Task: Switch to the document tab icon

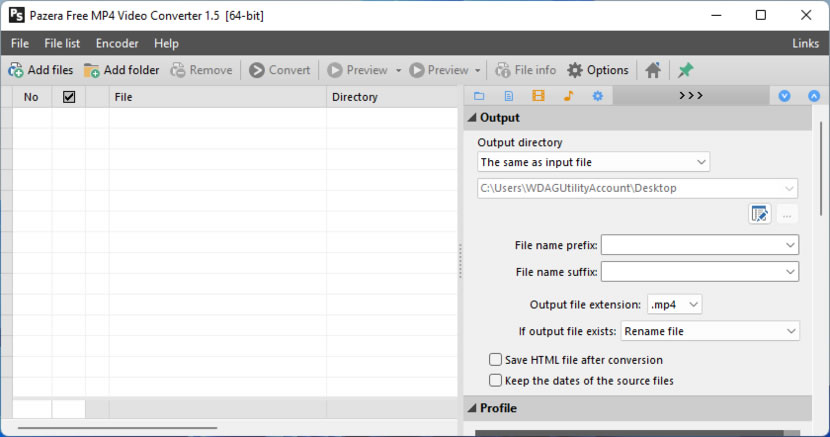Action: click(509, 96)
